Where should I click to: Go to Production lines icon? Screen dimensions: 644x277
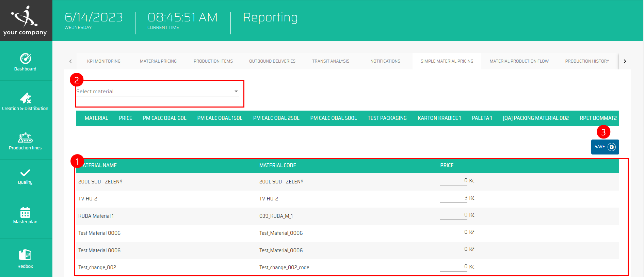point(26,138)
